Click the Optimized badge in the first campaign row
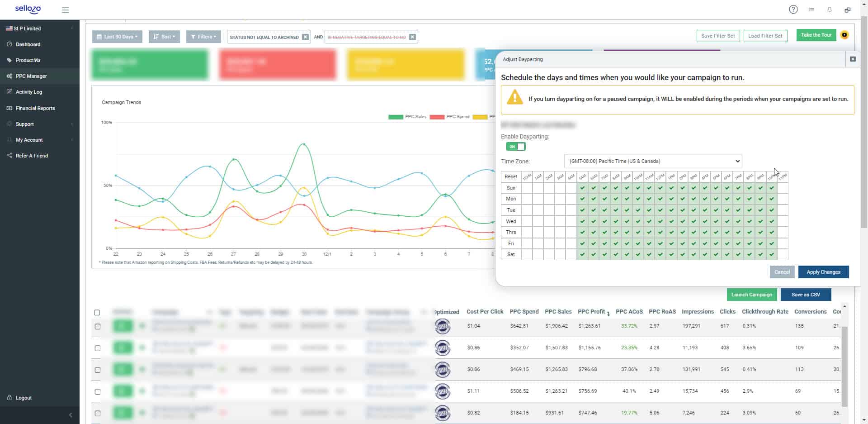The height and width of the screenshot is (424, 868). [x=443, y=326]
